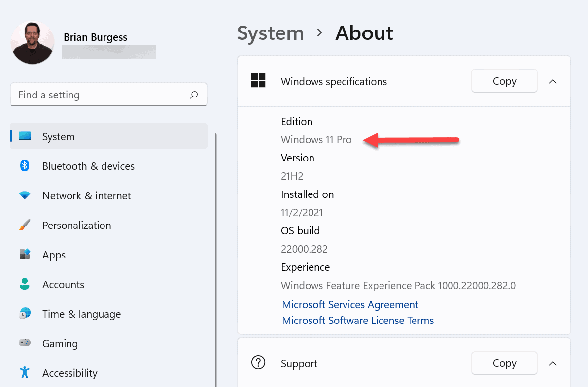Click the Accessibility figure icon

click(x=25, y=373)
